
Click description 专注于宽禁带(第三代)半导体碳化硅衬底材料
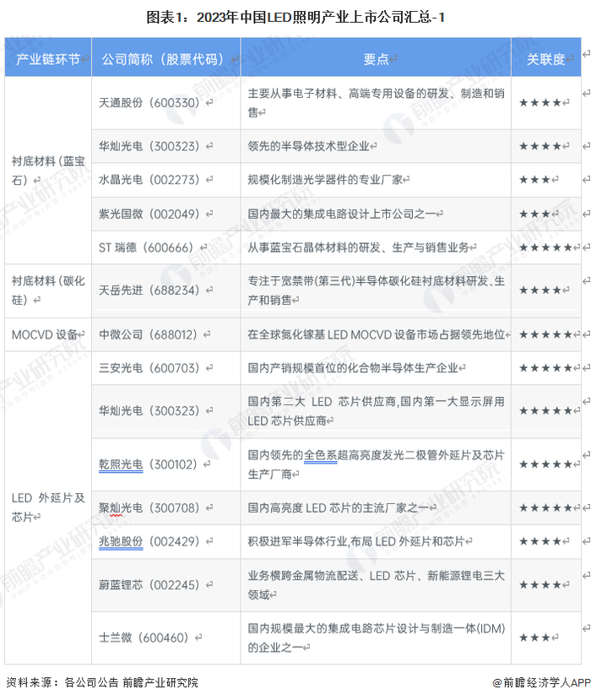tap(376, 290)
